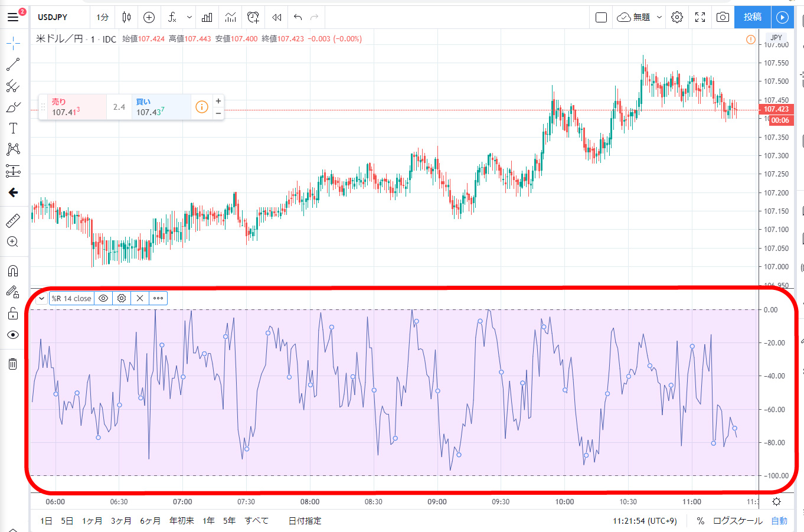Click the play icon beside 投稿
Screen dimensions: 804x532
point(782,17)
